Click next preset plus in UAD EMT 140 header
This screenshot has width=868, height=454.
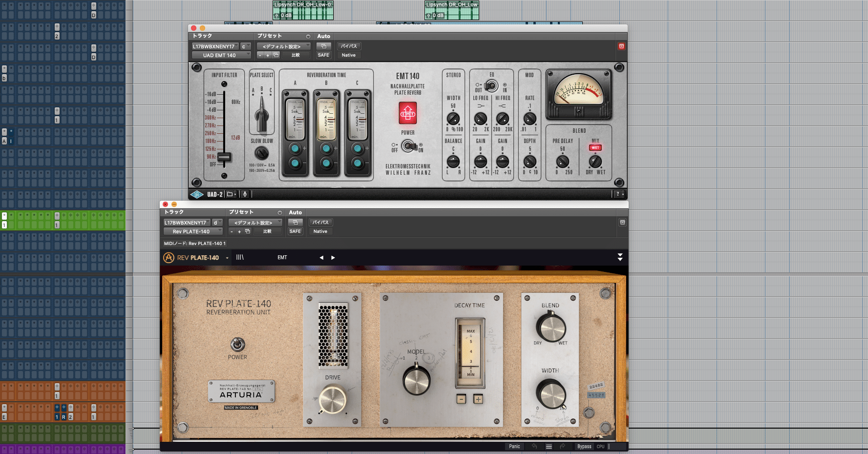point(268,55)
